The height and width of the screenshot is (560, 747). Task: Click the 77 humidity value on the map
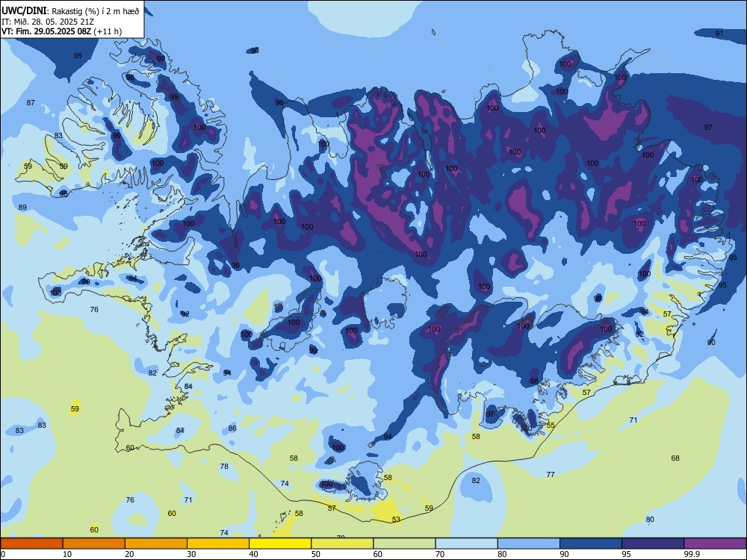[551, 474]
